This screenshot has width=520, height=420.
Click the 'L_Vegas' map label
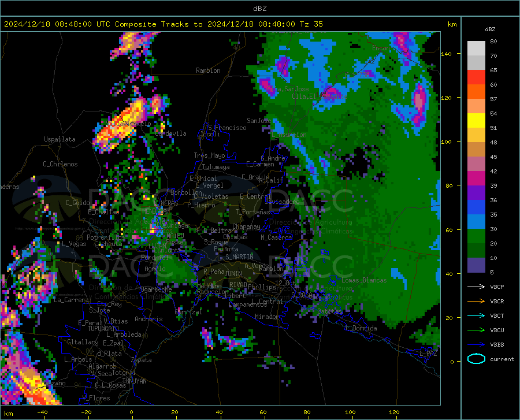(74, 244)
